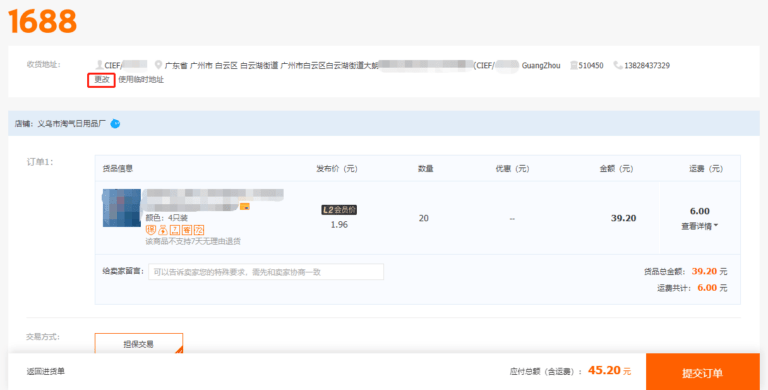Click 使用临时地址 link

(141, 79)
